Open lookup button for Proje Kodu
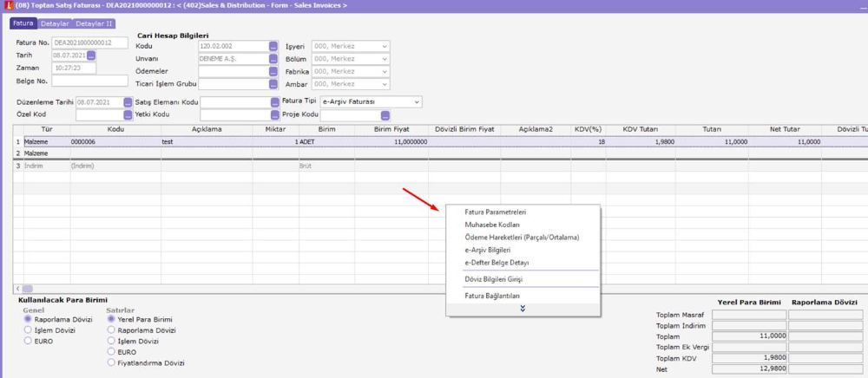The image size is (868, 378). coord(385,115)
